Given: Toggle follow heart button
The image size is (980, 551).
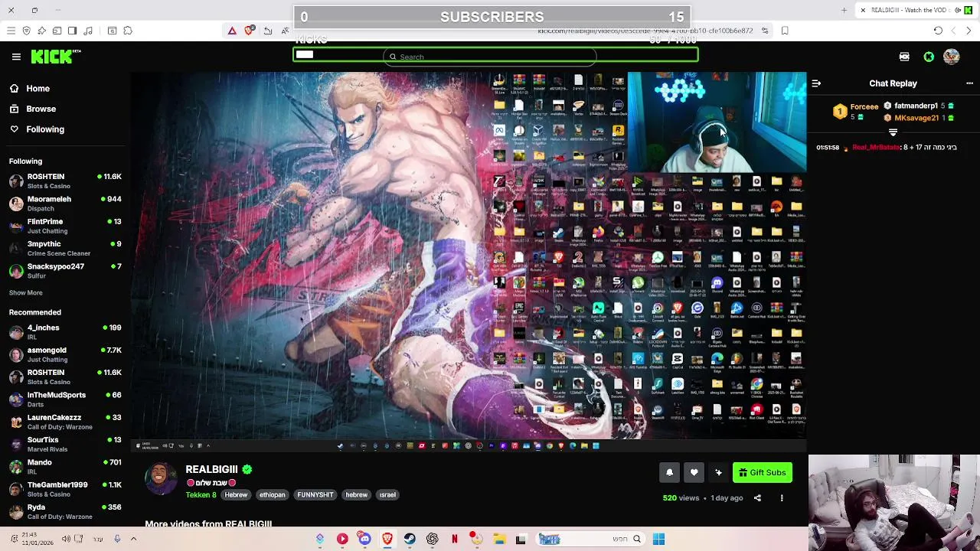Looking at the screenshot, I should [694, 473].
